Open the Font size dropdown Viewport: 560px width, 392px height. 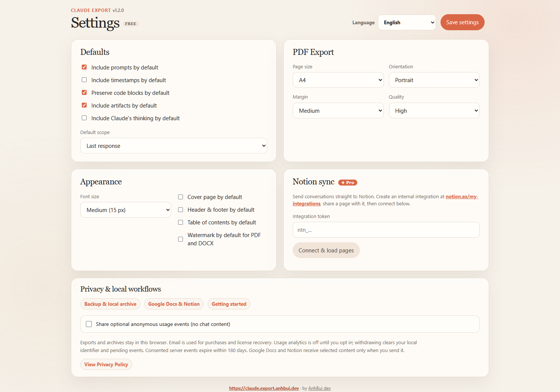click(125, 210)
